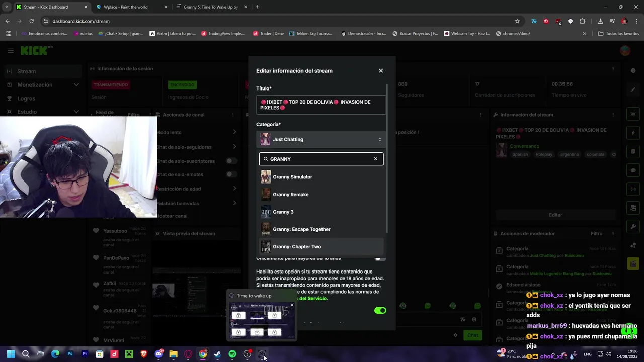
Task: Open the chrome://dino/ bookmark
Action: (513, 34)
